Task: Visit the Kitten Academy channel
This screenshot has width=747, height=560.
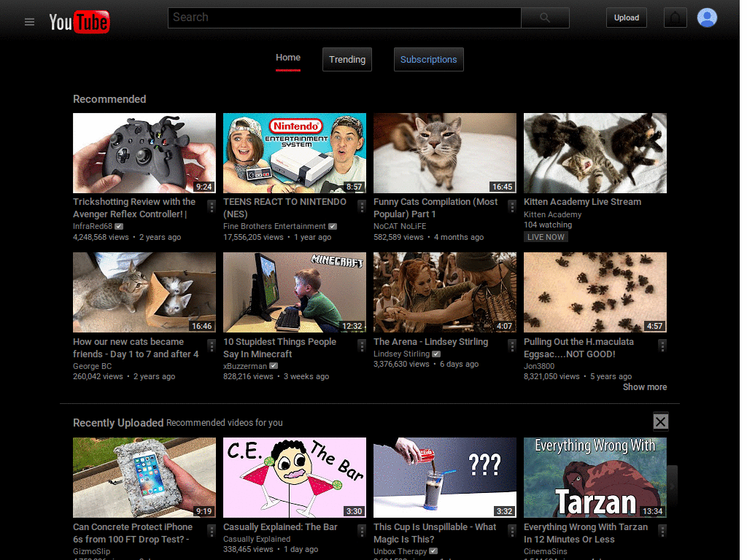Action: point(553,215)
